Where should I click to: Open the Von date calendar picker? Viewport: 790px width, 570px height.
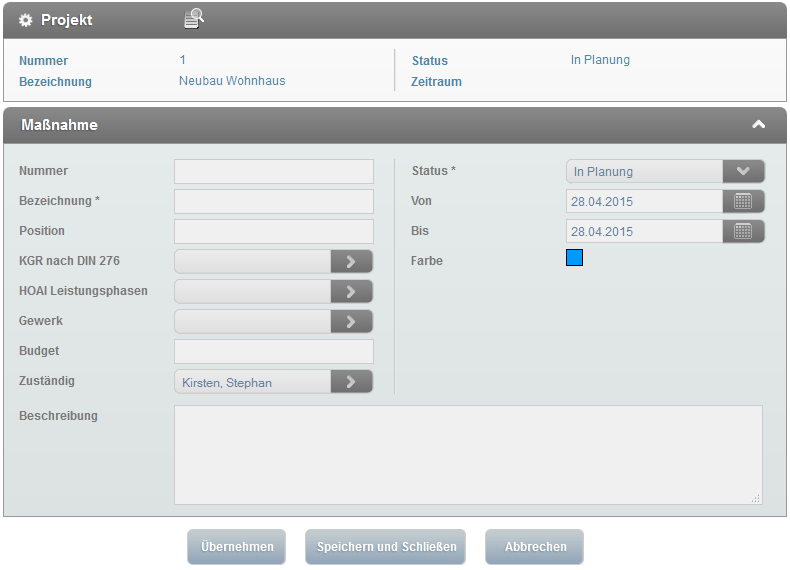coord(743,201)
